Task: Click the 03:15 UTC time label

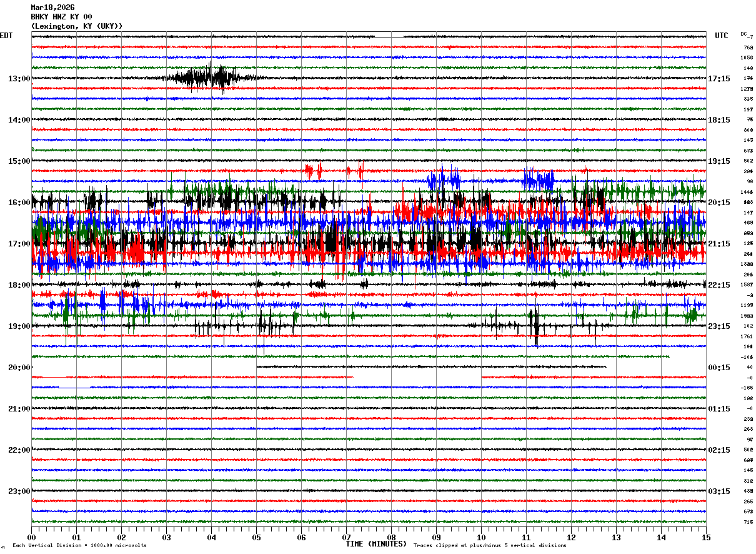Action: (719, 491)
